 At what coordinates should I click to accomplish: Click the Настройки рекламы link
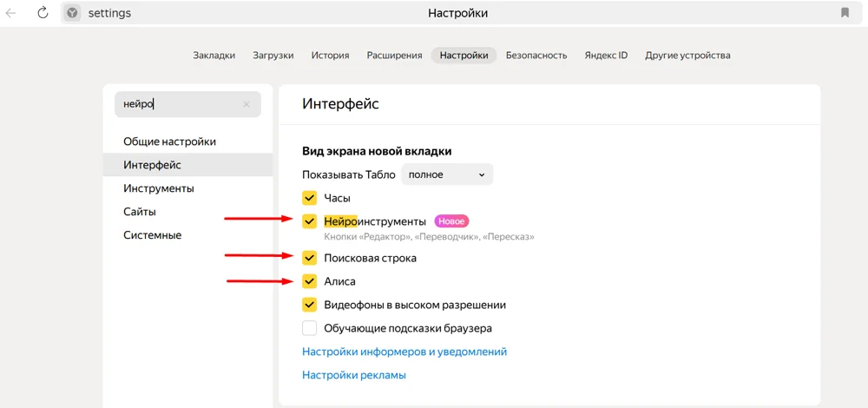(x=354, y=375)
